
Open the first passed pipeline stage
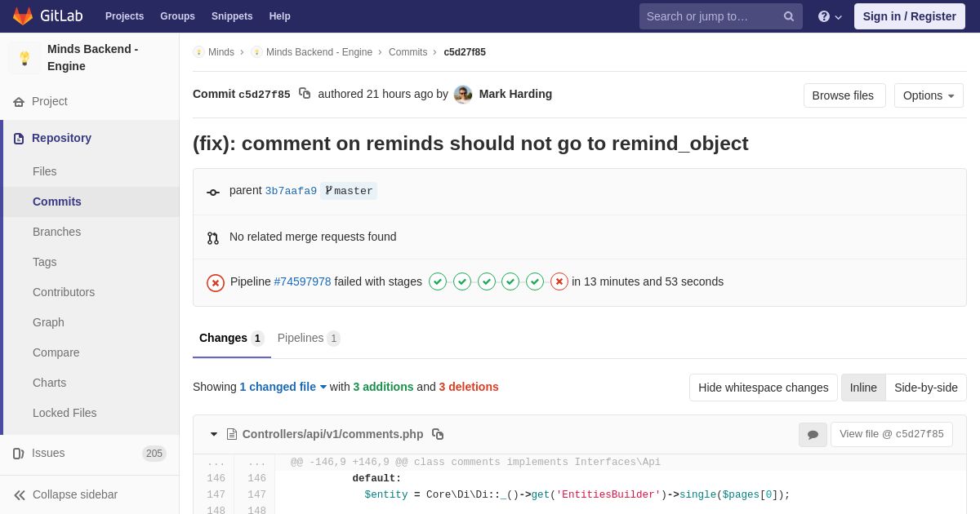tap(438, 281)
